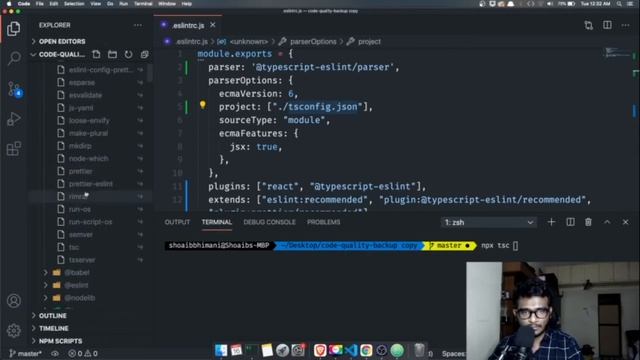
Task: Click in the terminal command input line
Action: [500, 246]
